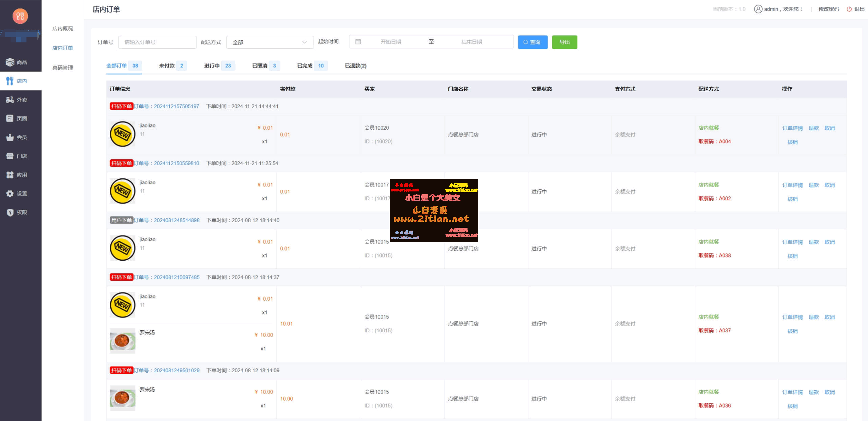The width and height of the screenshot is (868, 421).
Task: Click 取消 for pickup code A038
Action: [830, 242]
